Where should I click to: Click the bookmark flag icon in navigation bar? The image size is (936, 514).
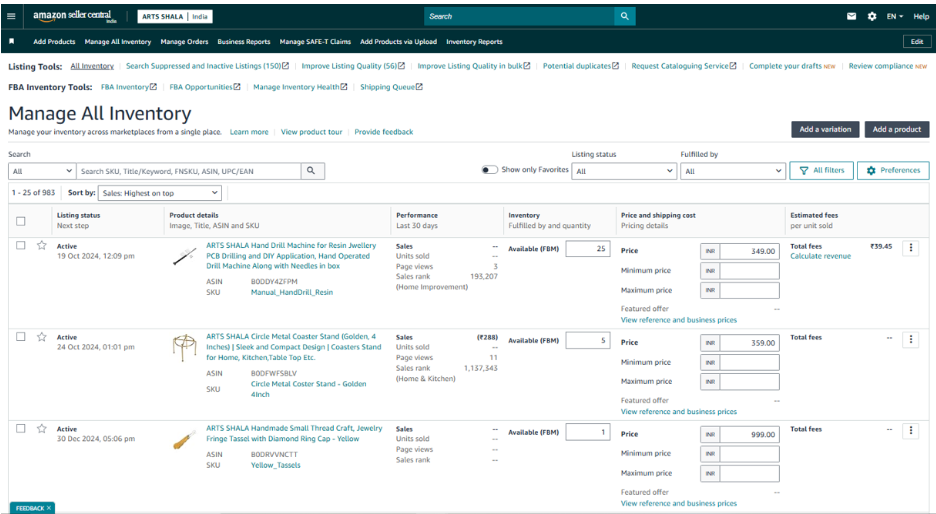coord(11,42)
